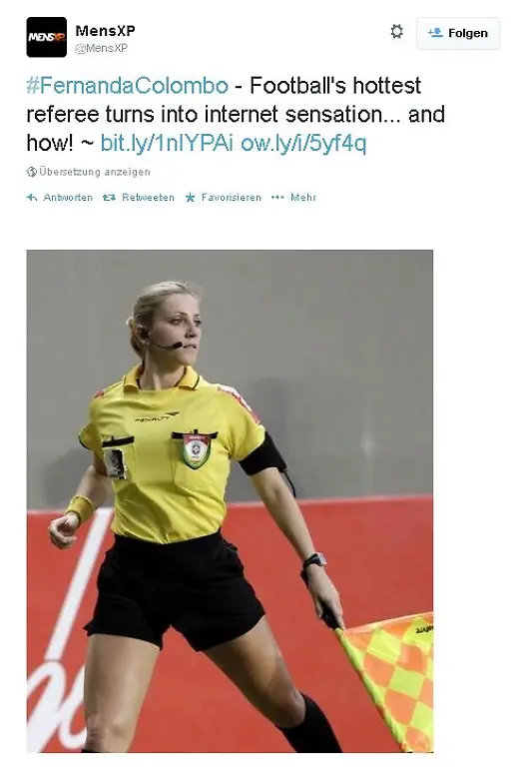Select the Antworten reply label
This screenshot has width=532, height=767.
(68, 198)
